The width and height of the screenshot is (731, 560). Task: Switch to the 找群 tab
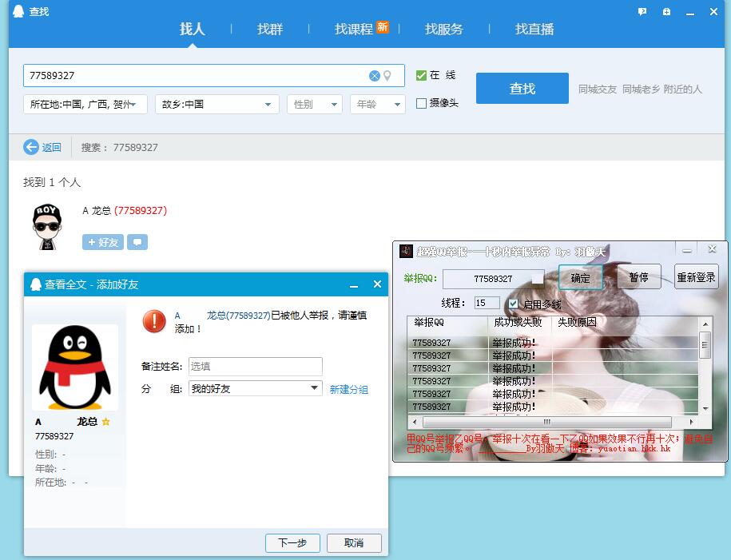[x=270, y=29]
